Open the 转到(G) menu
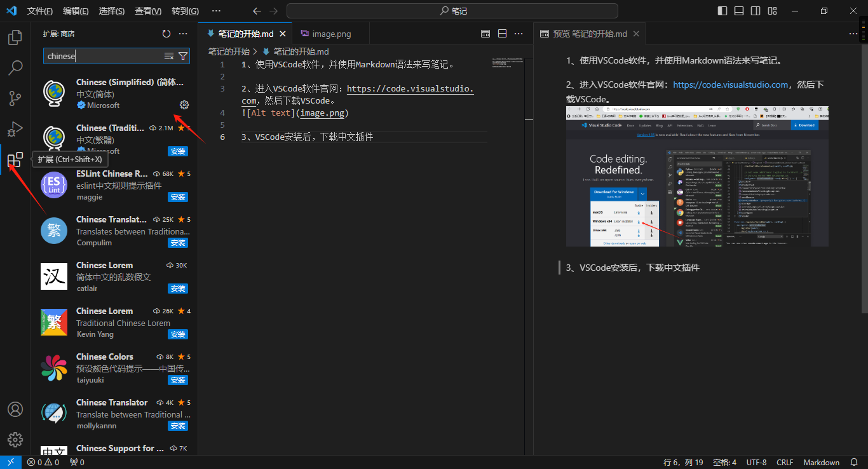The width and height of the screenshot is (868, 469). pyautogui.click(x=185, y=11)
